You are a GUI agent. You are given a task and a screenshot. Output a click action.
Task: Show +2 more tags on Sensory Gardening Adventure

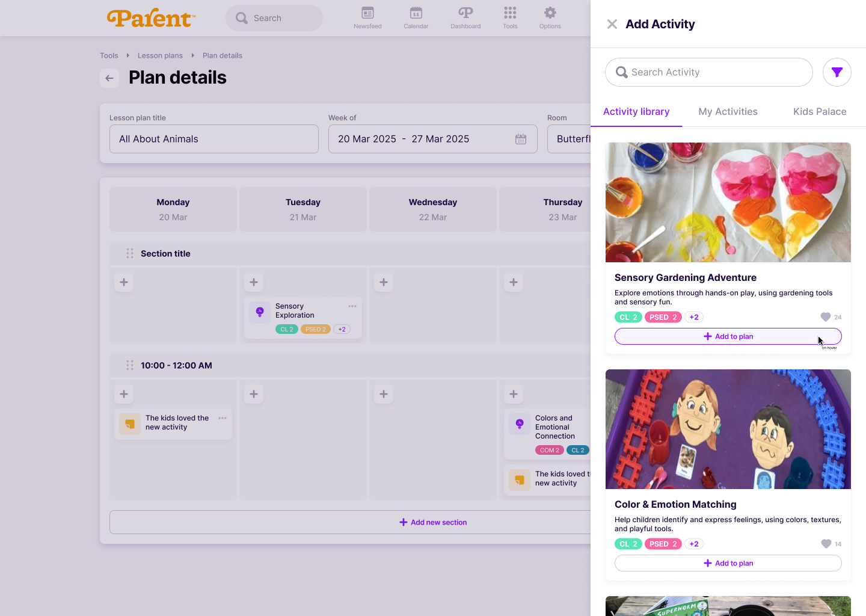[x=694, y=317]
